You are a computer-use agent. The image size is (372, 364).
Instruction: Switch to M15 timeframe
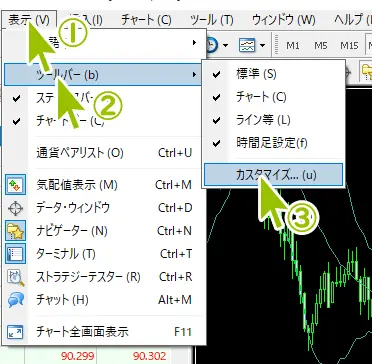pyautogui.click(x=349, y=45)
